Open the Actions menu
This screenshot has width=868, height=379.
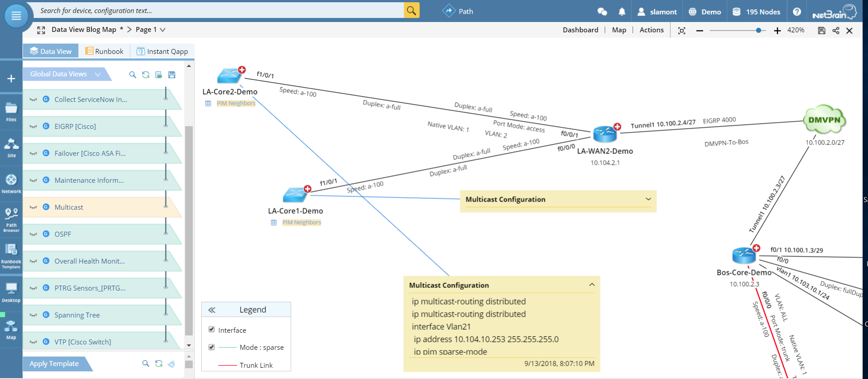(651, 30)
